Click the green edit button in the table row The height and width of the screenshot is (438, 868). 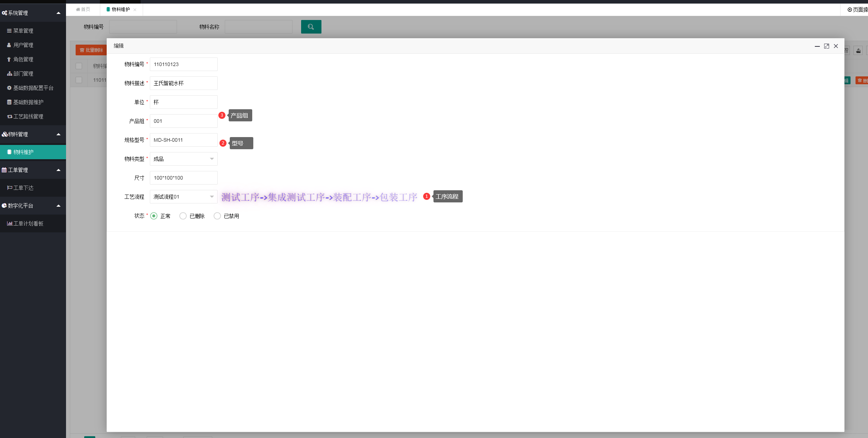tap(847, 80)
